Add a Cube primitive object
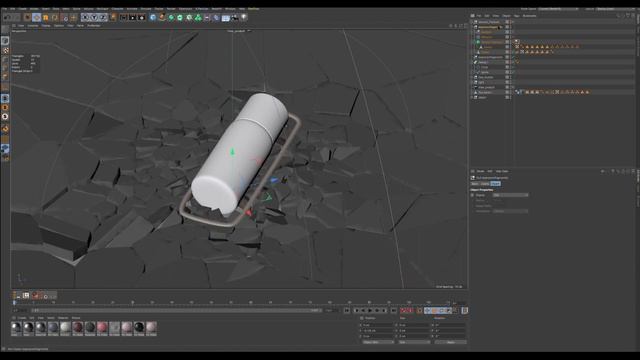640x360 pixels. [153, 18]
